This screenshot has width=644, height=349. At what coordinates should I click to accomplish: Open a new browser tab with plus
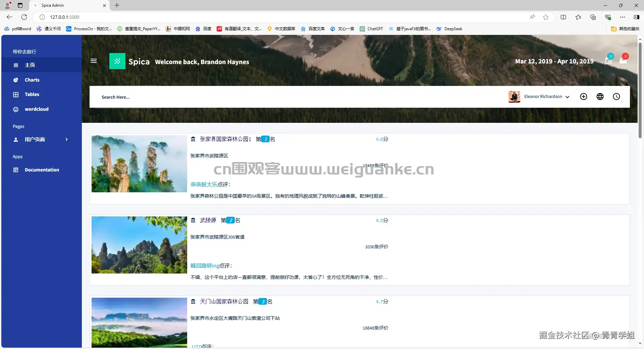[117, 5]
